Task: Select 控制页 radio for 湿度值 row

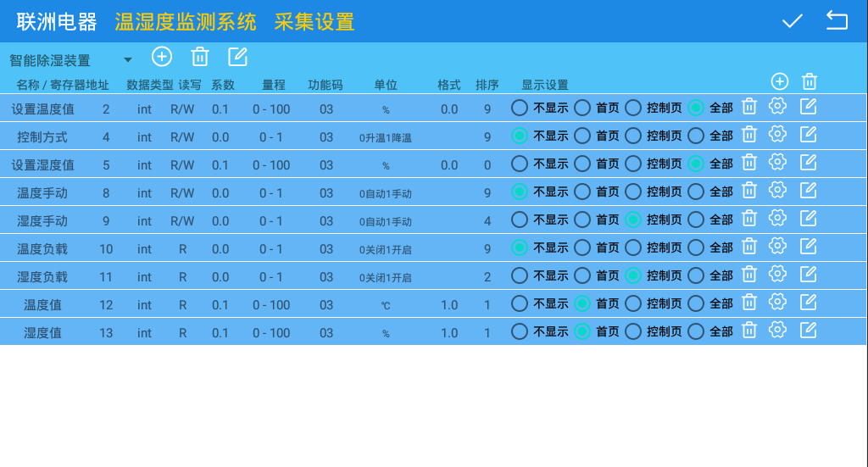Action: pyautogui.click(x=633, y=331)
